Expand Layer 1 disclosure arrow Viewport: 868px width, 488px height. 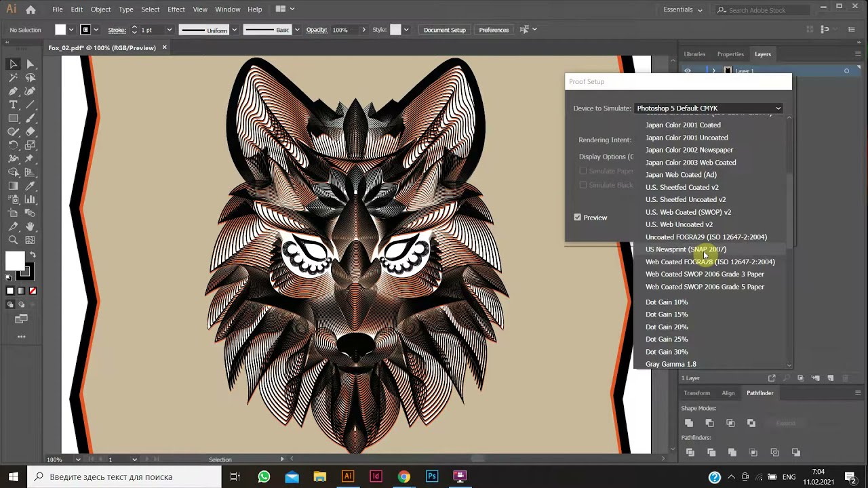coord(713,70)
